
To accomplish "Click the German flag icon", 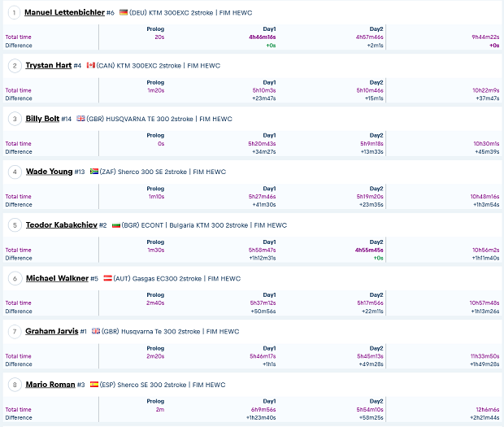I will (x=124, y=13).
